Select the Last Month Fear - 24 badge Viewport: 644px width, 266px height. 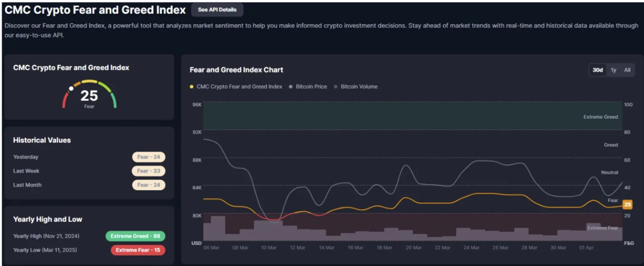click(x=149, y=185)
